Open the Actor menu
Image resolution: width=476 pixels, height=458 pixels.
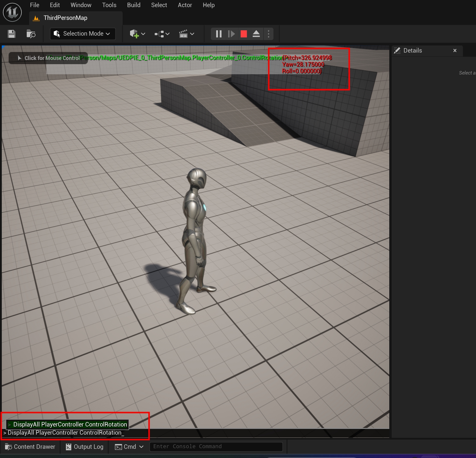click(185, 5)
